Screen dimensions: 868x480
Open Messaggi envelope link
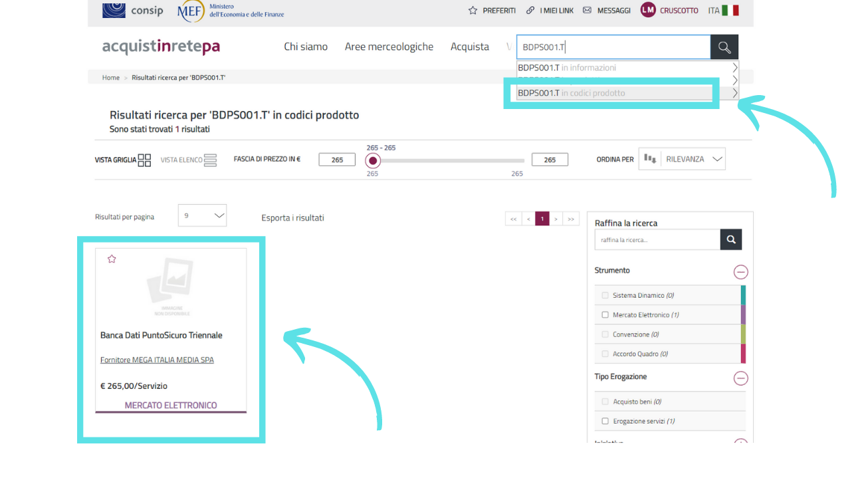click(x=606, y=11)
